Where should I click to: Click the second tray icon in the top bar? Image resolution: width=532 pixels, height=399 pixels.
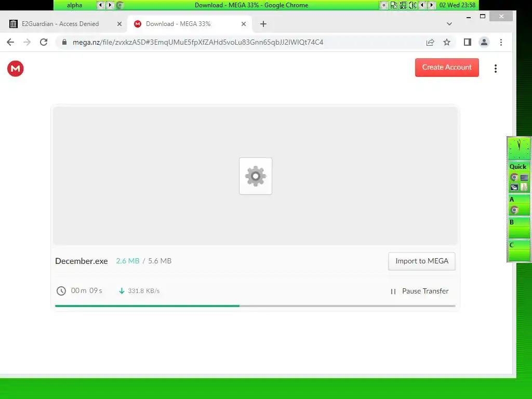point(394,5)
